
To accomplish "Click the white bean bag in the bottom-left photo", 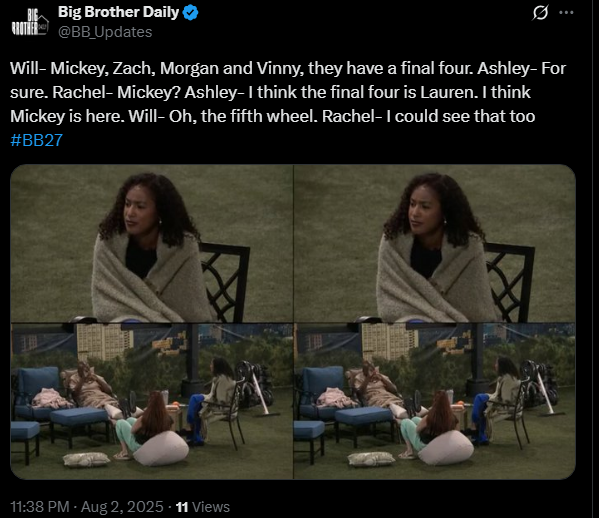I will (162, 448).
